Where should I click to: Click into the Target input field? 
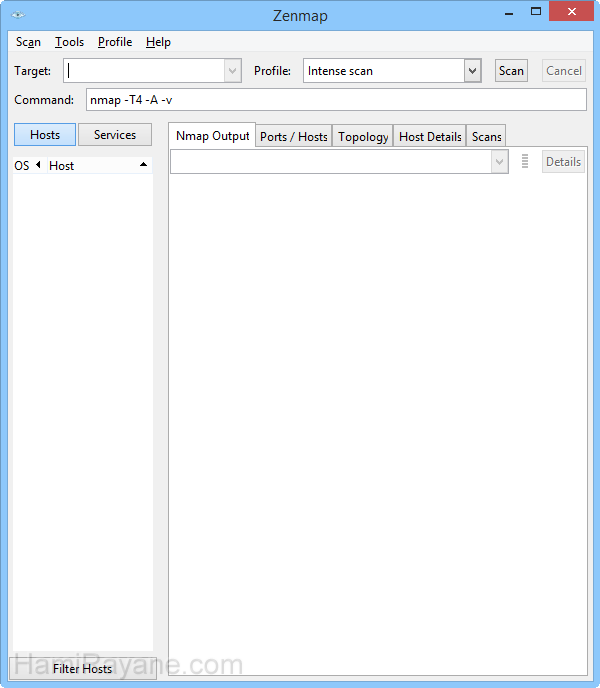pyautogui.click(x=144, y=71)
